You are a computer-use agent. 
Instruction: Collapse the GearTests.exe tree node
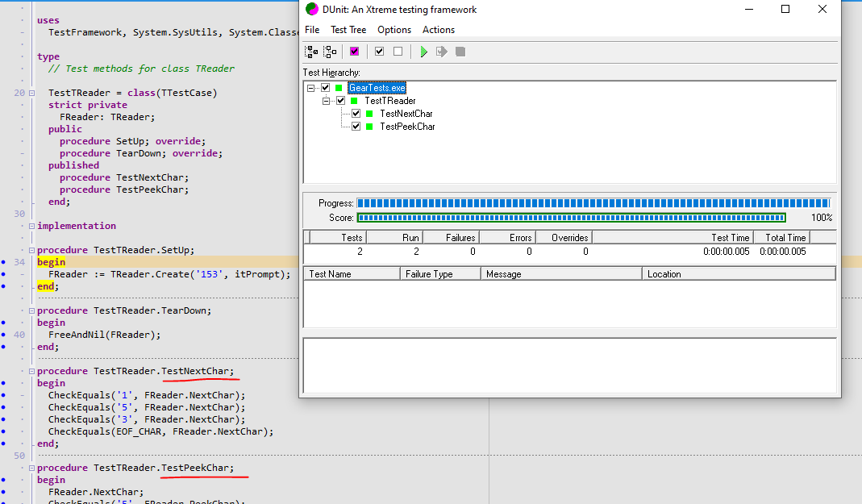click(x=311, y=88)
